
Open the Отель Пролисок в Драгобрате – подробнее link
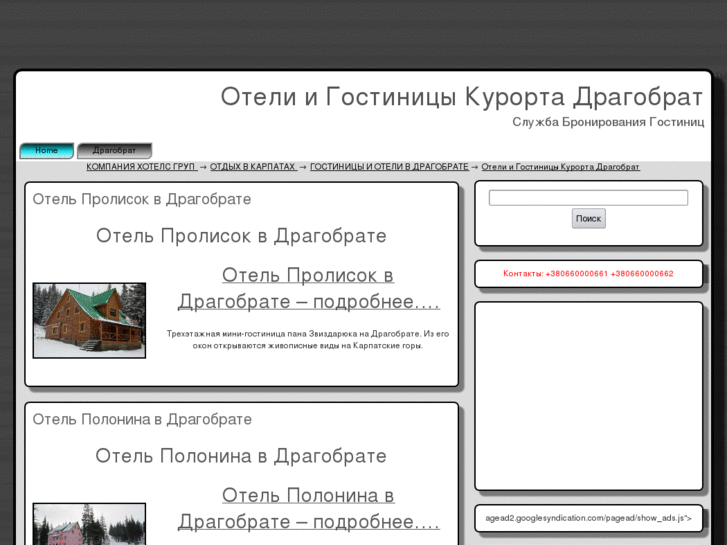point(308,288)
